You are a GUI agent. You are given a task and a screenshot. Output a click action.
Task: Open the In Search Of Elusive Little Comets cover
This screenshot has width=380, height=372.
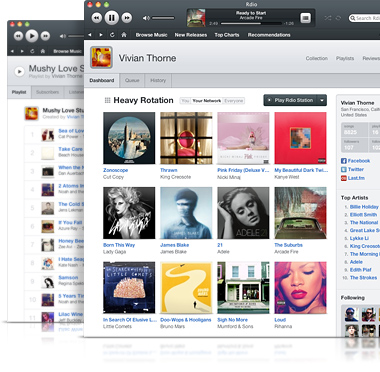pos(129,287)
